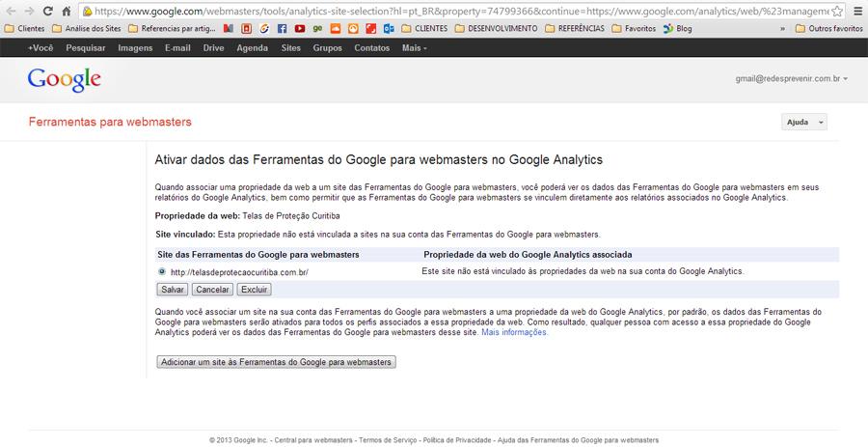Open the Análise dos Sites bookmark folder
Viewport: 868px width, 447px height.
click(x=87, y=28)
